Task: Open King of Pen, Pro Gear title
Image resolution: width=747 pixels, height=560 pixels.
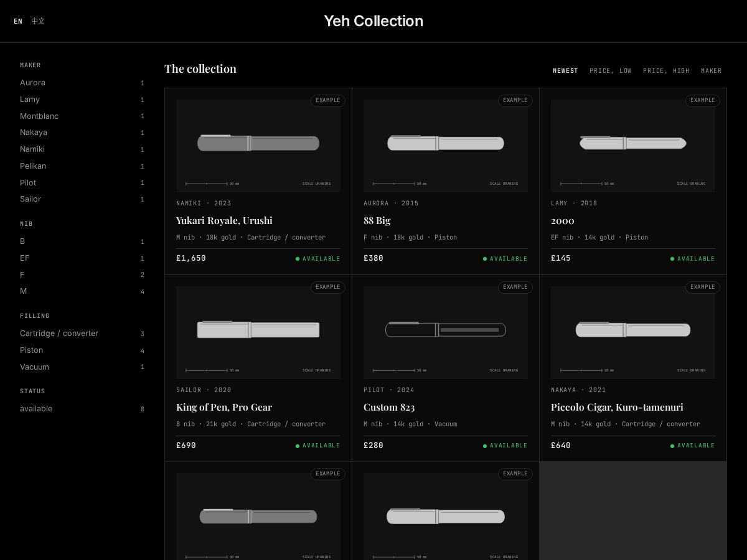Action: coord(224,407)
